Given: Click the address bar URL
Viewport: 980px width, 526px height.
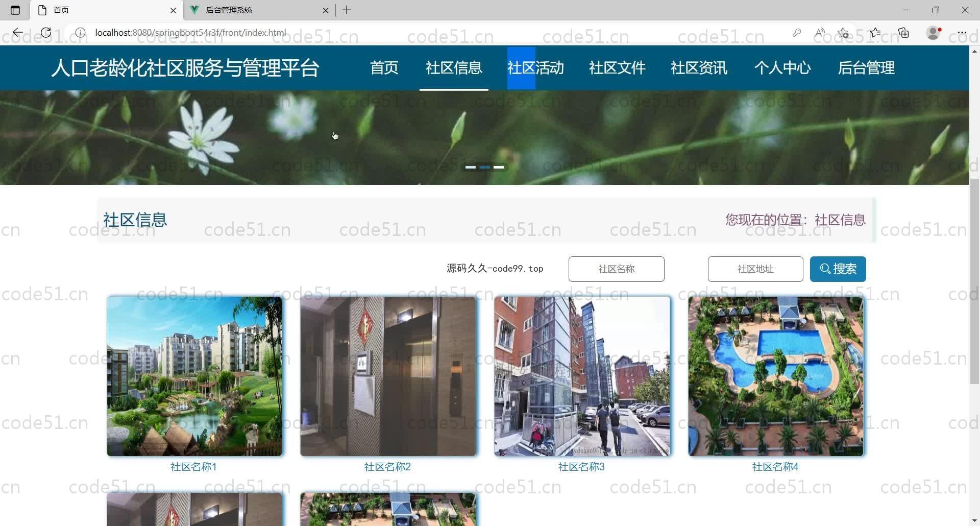Looking at the screenshot, I should click(190, 33).
